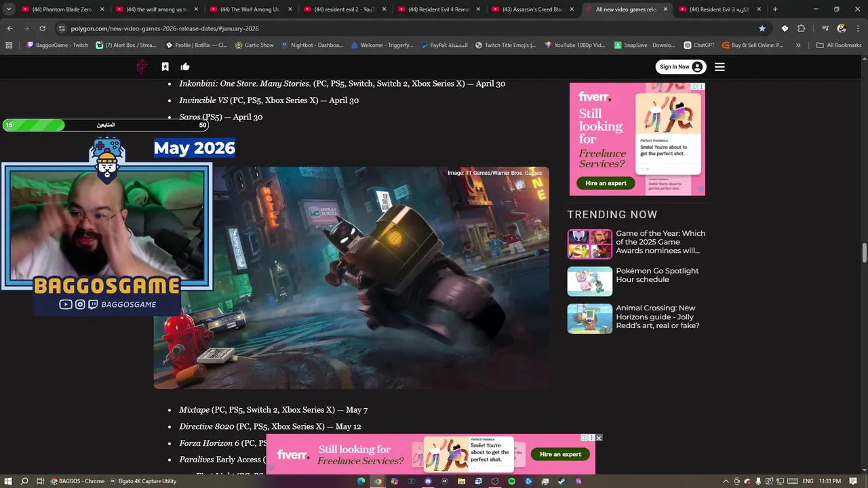Switch to Resident Evil 4 Remake tab
This screenshot has height=488, width=868.
(437, 9)
